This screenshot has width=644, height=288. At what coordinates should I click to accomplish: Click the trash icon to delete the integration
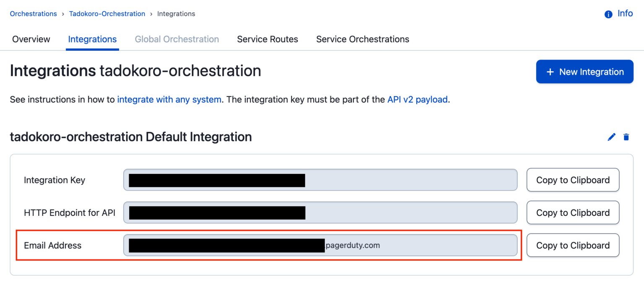click(626, 137)
